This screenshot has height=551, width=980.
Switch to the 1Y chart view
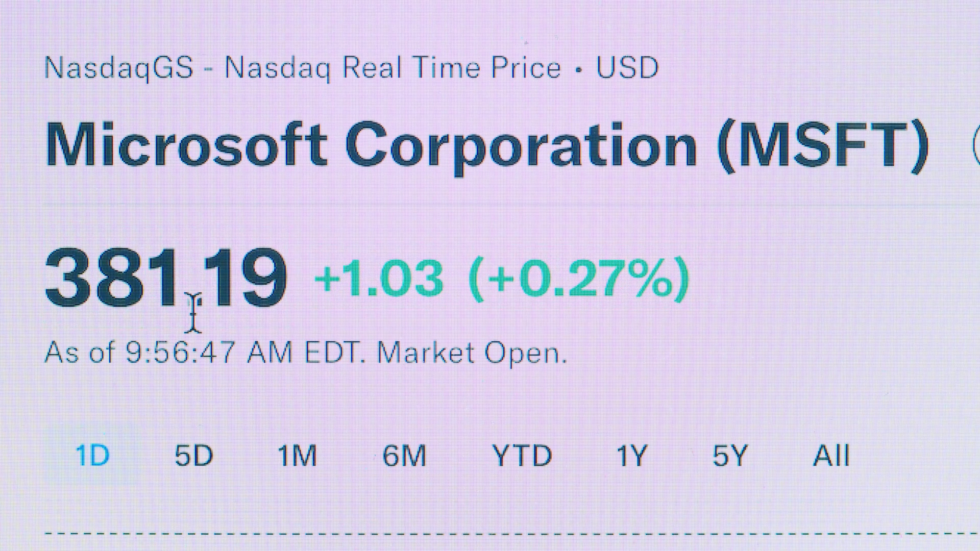click(632, 456)
